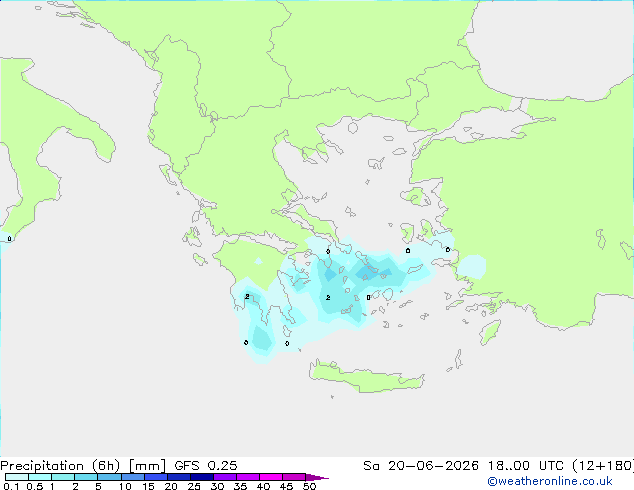Click the '0.5' legend scale label
This screenshot has width=634, height=490.
[34, 486]
